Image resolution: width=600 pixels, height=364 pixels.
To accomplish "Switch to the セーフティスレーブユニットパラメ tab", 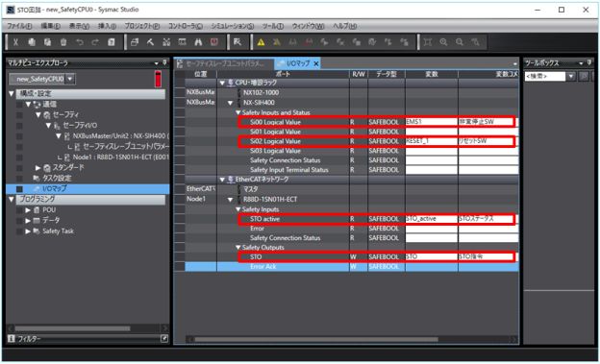I will coord(225,63).
